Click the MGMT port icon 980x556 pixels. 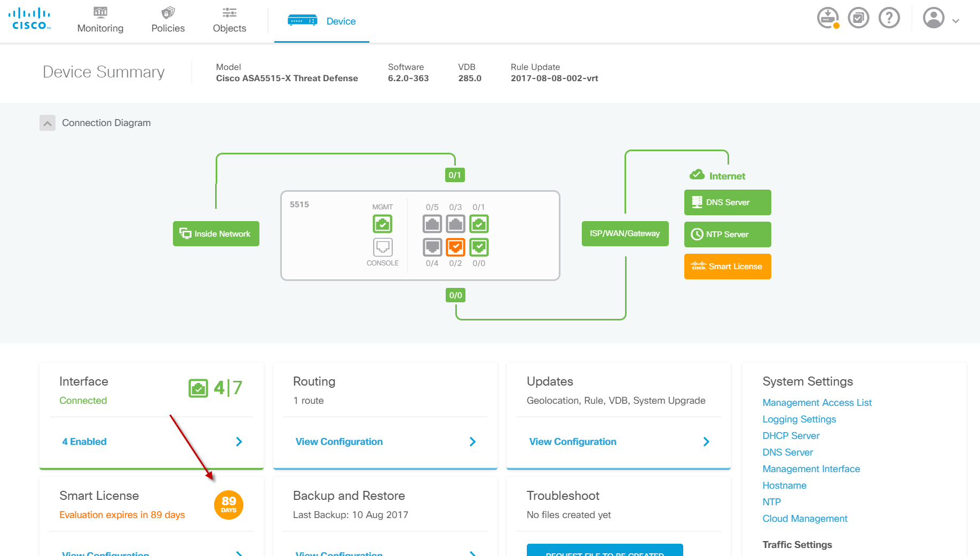pyautogui.click(x=383, y=224)
